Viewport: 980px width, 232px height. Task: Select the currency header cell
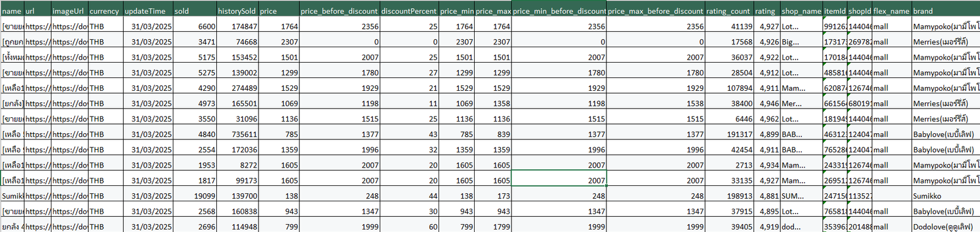[x=105, y=11]
